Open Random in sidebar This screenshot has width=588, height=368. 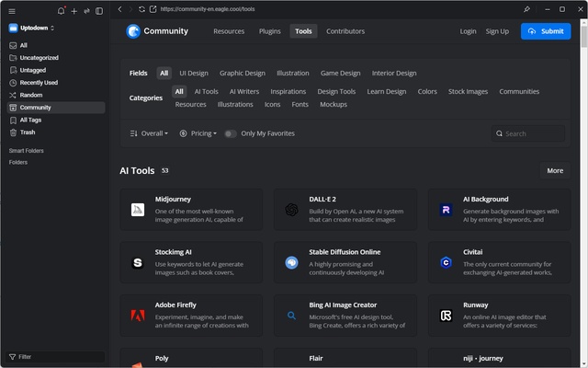(x=56, y=95)
